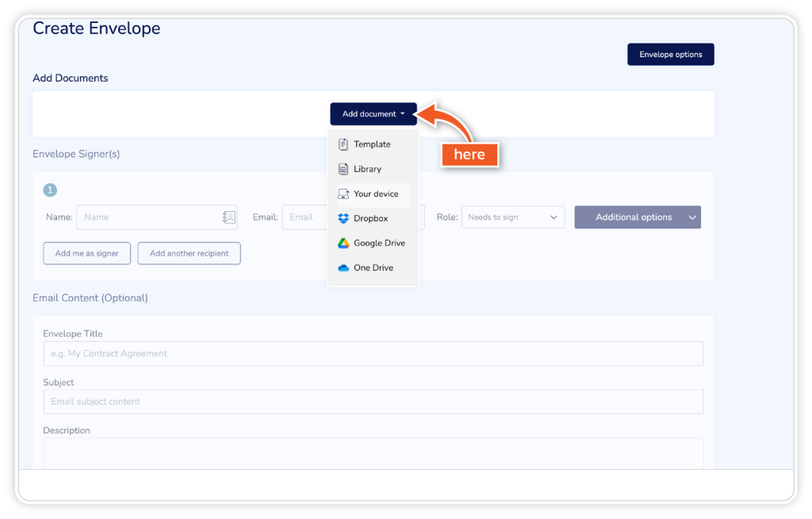
Task: Expand the Add document dropdown
Action: [373, 114]
